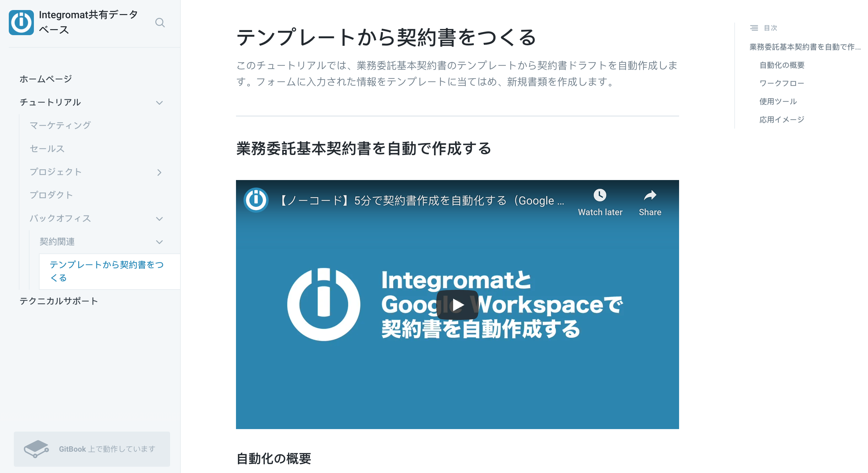Jump to ワークフロー in table of contents
This screenshot has width=868, height=473.
(782, 83)
